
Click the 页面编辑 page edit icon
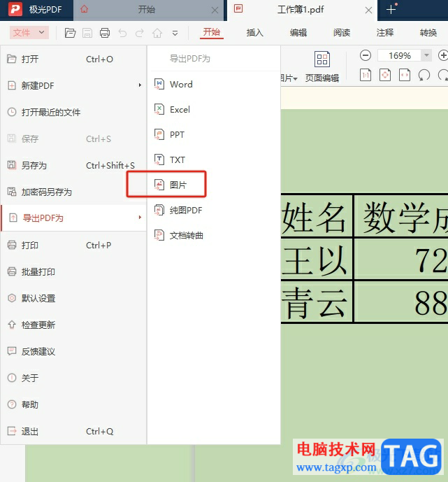pos(322,59)
